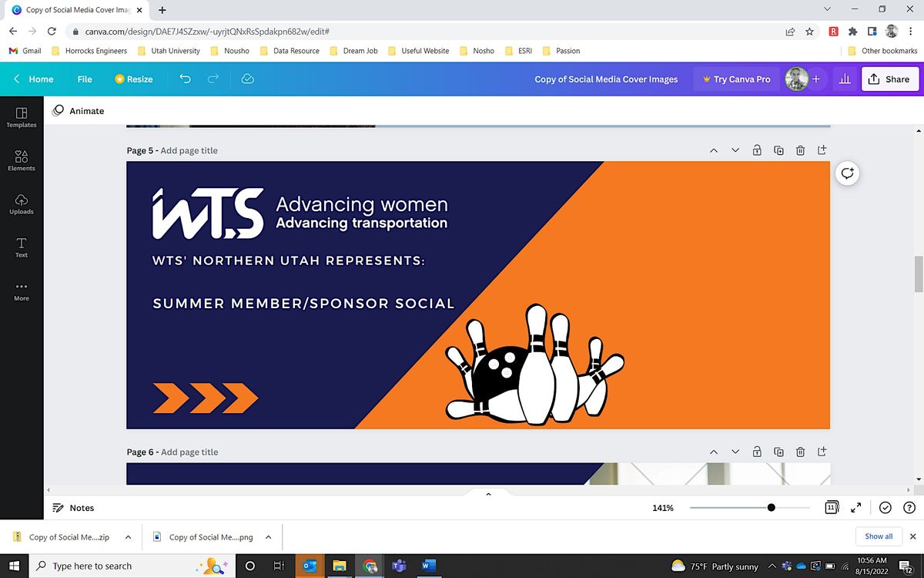The image size is (924, 578).
Task: Duplicate Page 5 with copy icon
Action: [x=778, y=150]
